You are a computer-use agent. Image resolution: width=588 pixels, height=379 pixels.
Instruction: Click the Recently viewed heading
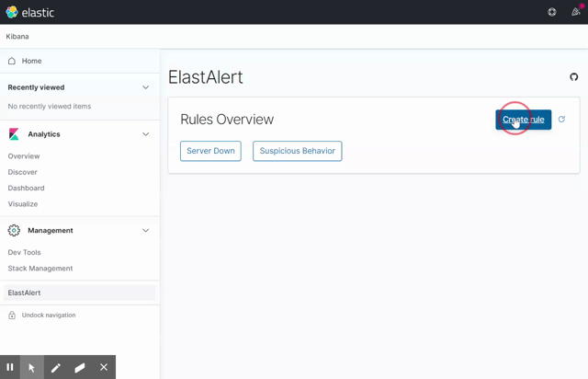[x=36, y=87]
